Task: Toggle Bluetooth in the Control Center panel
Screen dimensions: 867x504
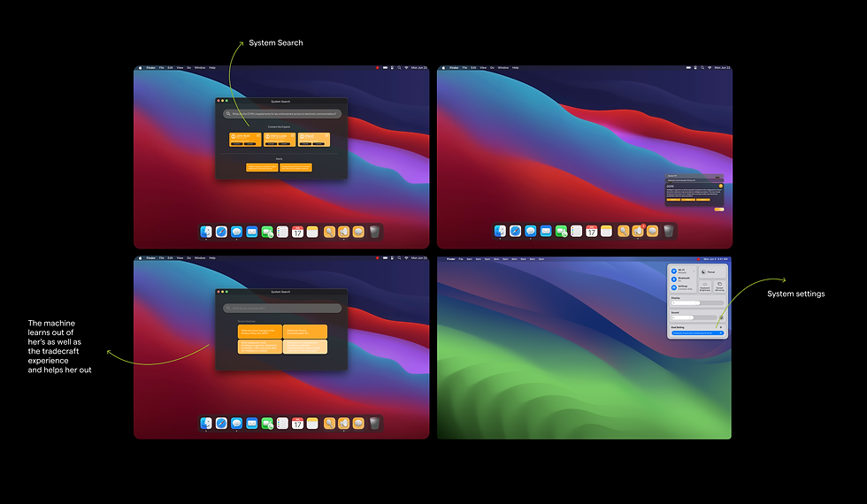Action: (x=674, y=279)
